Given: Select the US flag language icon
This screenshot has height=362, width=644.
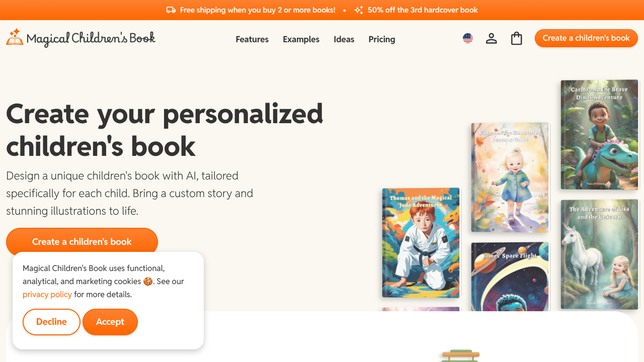Looking at the screenshot, I should pos(467,38).
